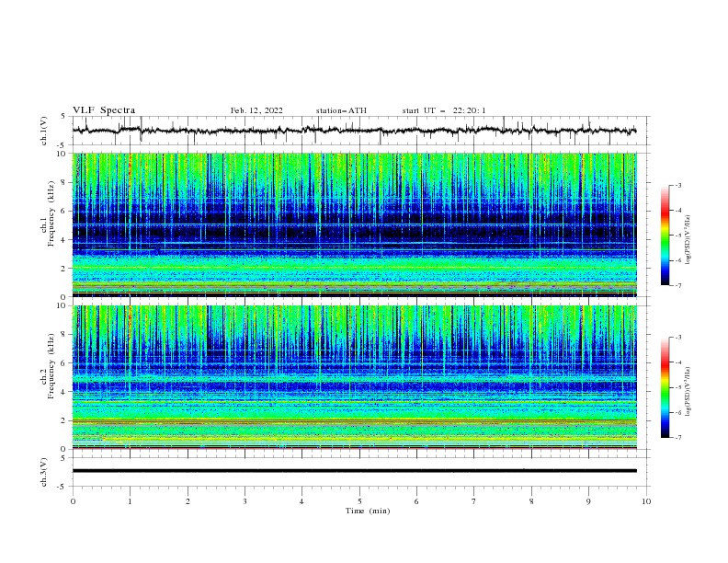Click the "ch.3(V)" axis label
The width and height of the screenshot is (728, 563).
pyautogui.click(x=44, y=472)
